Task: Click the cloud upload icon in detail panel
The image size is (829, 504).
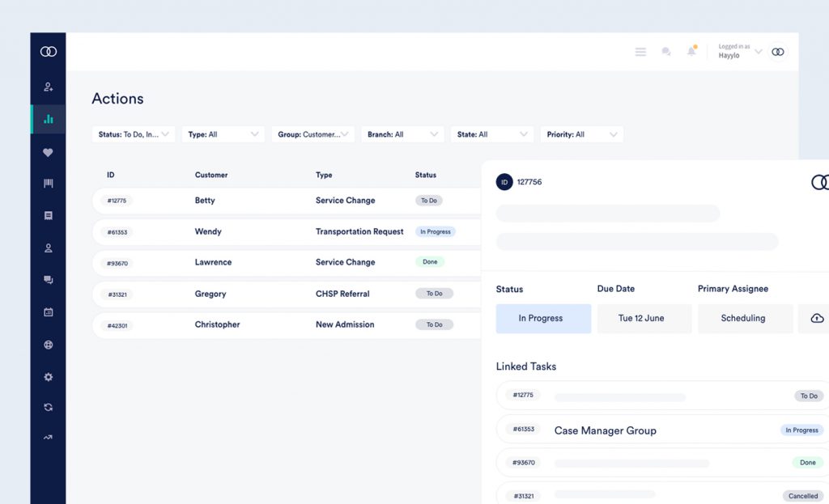Action: 817,318
